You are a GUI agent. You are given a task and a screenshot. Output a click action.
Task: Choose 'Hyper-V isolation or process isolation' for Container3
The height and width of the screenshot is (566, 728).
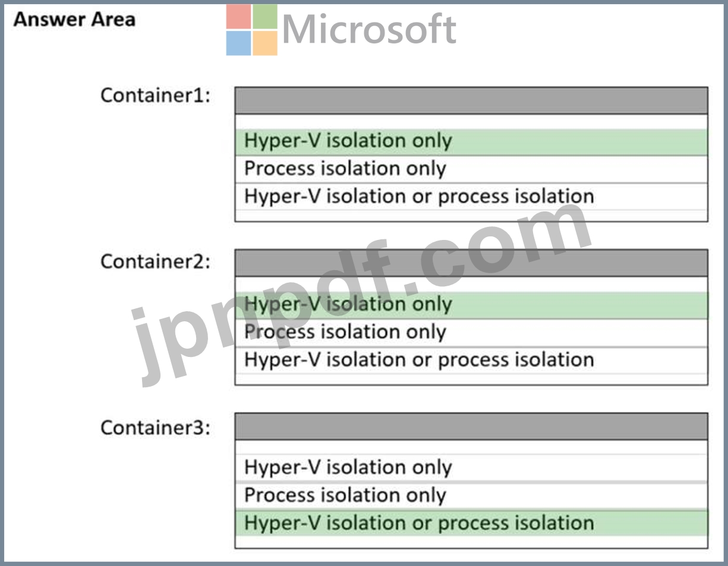[x=471, y=523]
